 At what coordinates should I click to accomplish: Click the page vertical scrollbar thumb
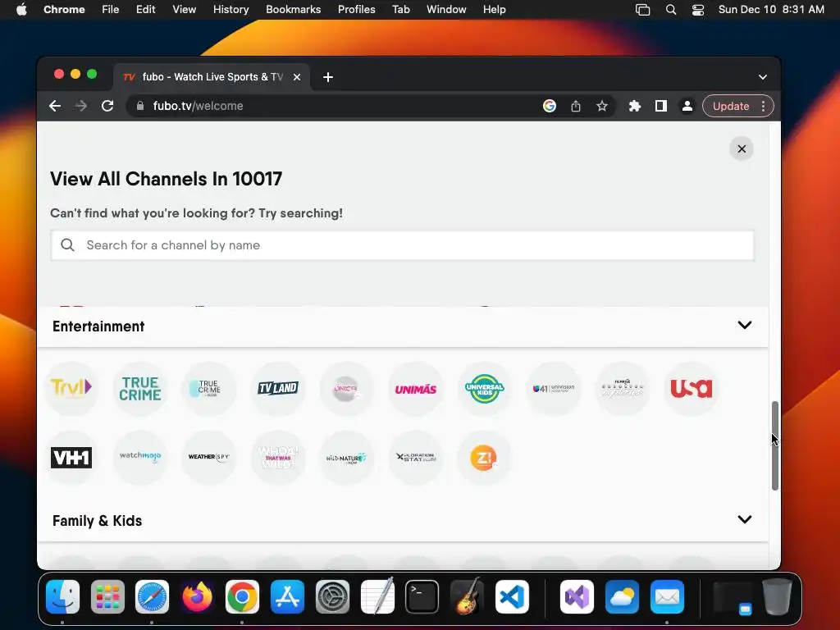click(x=774, y=445)
